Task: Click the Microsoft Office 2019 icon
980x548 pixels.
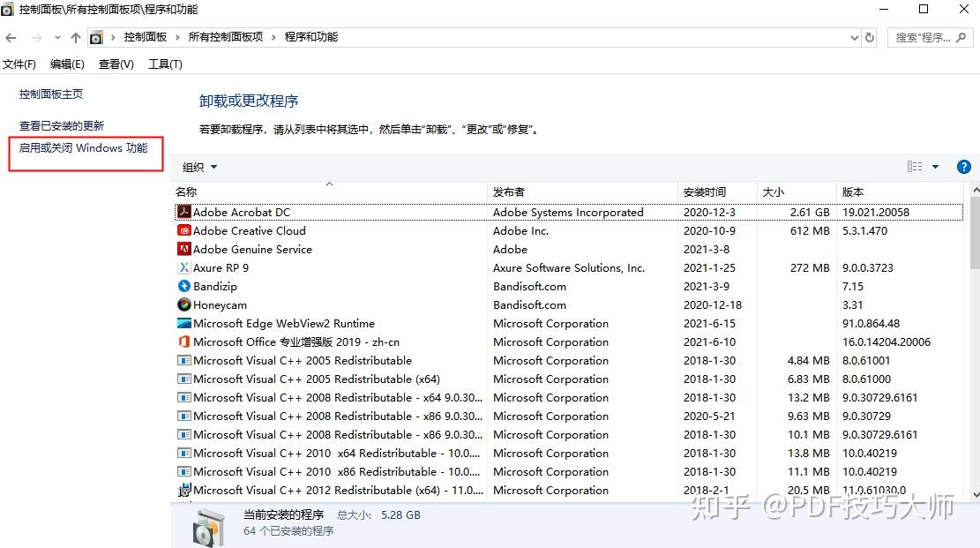Action: coord(183,342)
